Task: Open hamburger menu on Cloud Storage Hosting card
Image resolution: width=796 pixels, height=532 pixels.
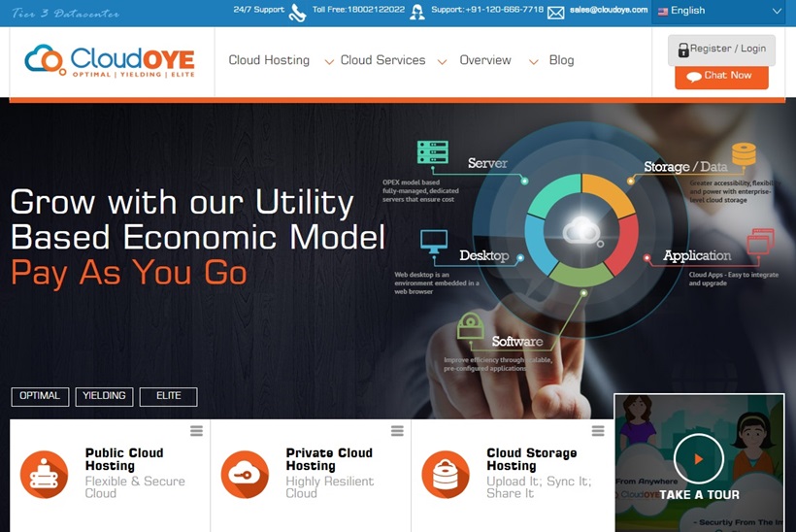Action: pos(598,431)
